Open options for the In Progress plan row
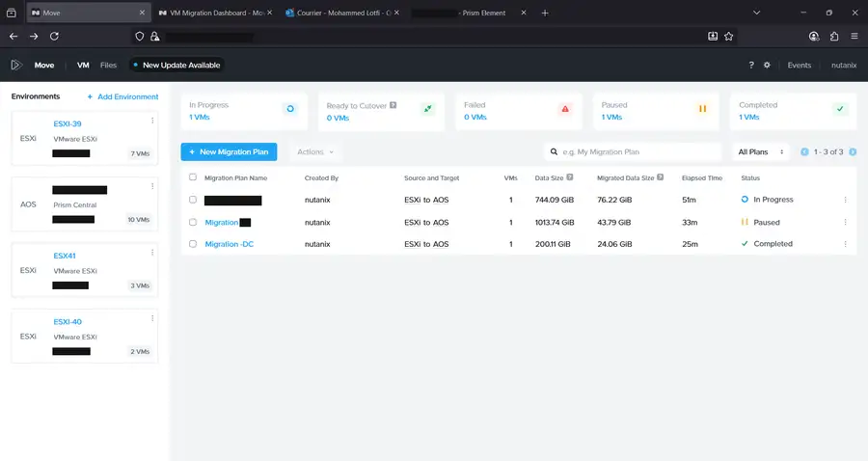Screen dimensions: 868x461 tap(845, 200)
